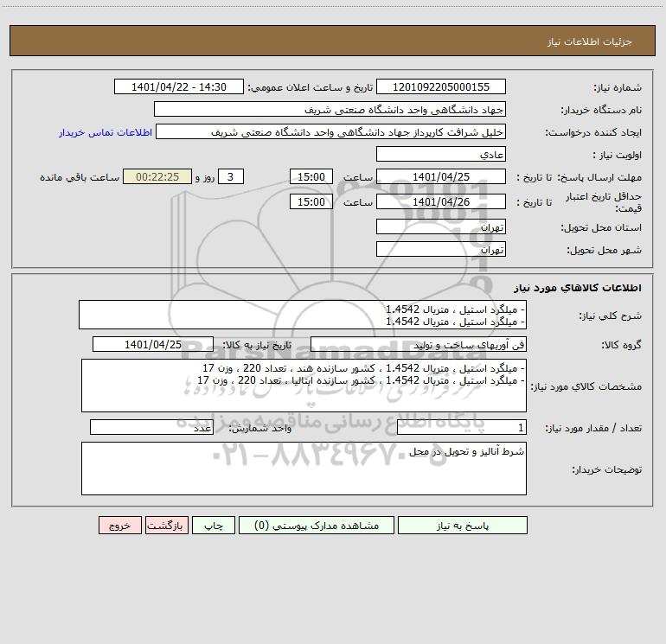Click the 'پاسخ به نیاز' button

tap(462, 525)
